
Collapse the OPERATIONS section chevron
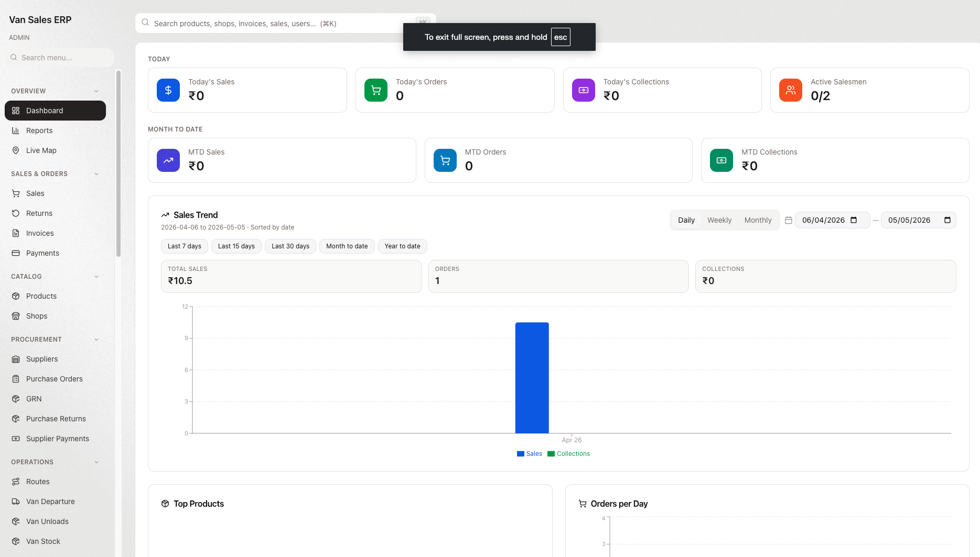[96, 462]
